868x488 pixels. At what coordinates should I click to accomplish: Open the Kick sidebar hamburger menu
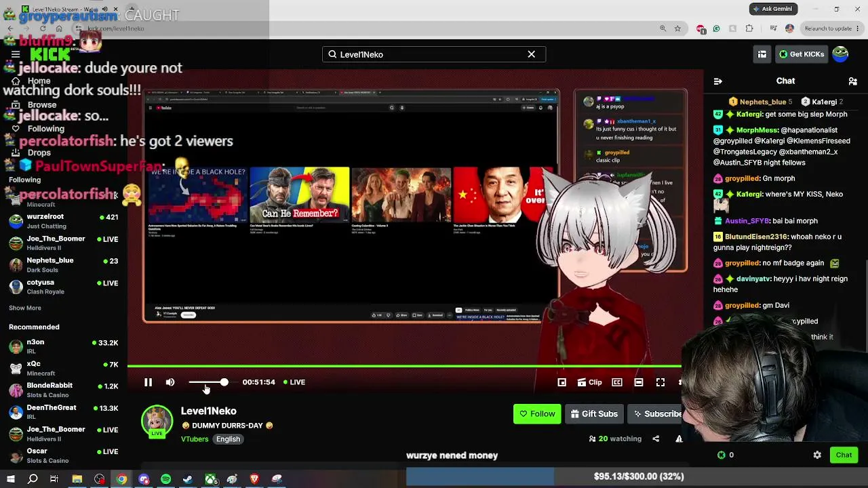pyautogui.click(x=16, y=54)
